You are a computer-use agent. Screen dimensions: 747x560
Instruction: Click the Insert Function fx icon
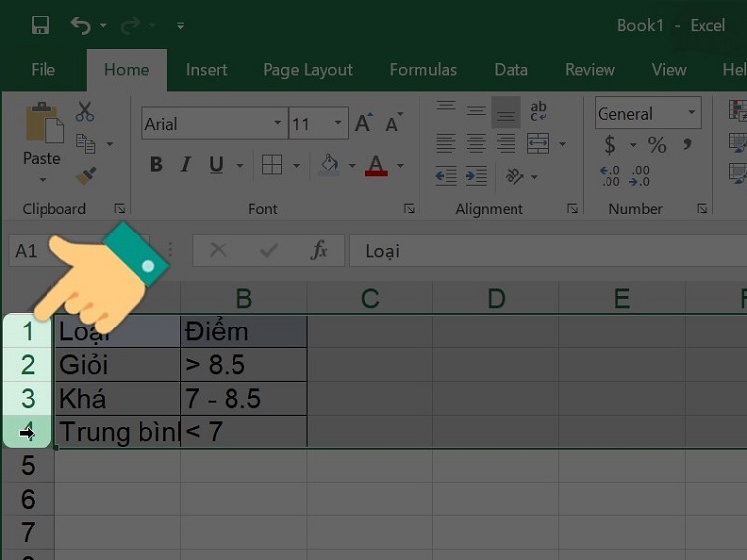click(x=319, y=250)
